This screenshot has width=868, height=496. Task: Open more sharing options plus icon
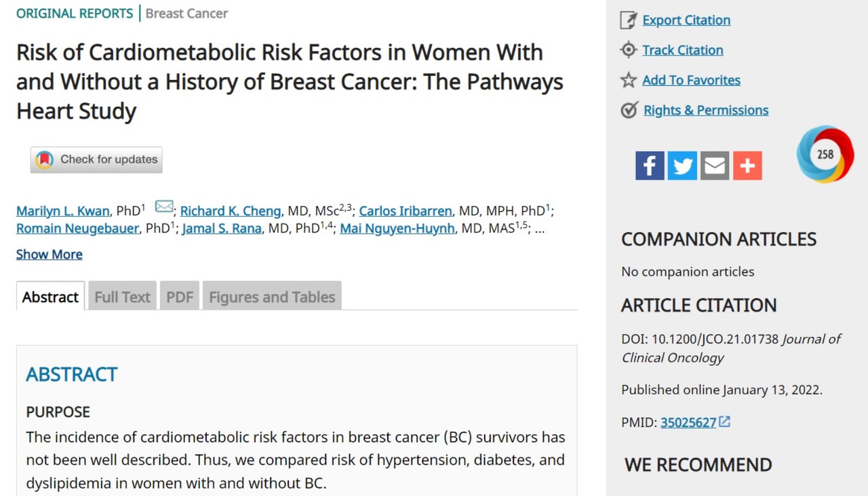[747, 165]
